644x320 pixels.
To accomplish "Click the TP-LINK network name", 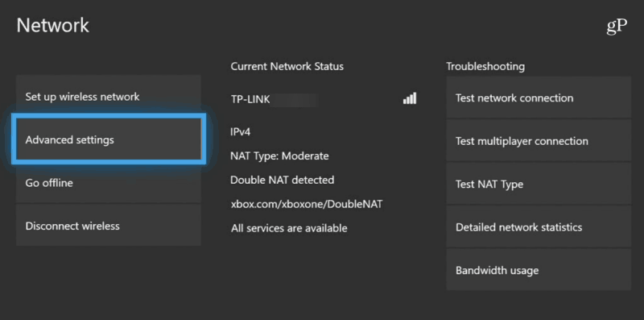I will 250,99.
